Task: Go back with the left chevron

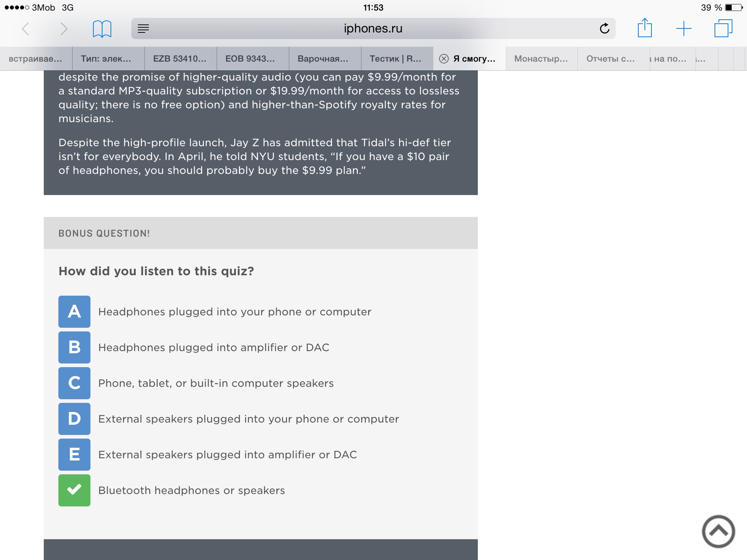Action: [x=25, y=28]
